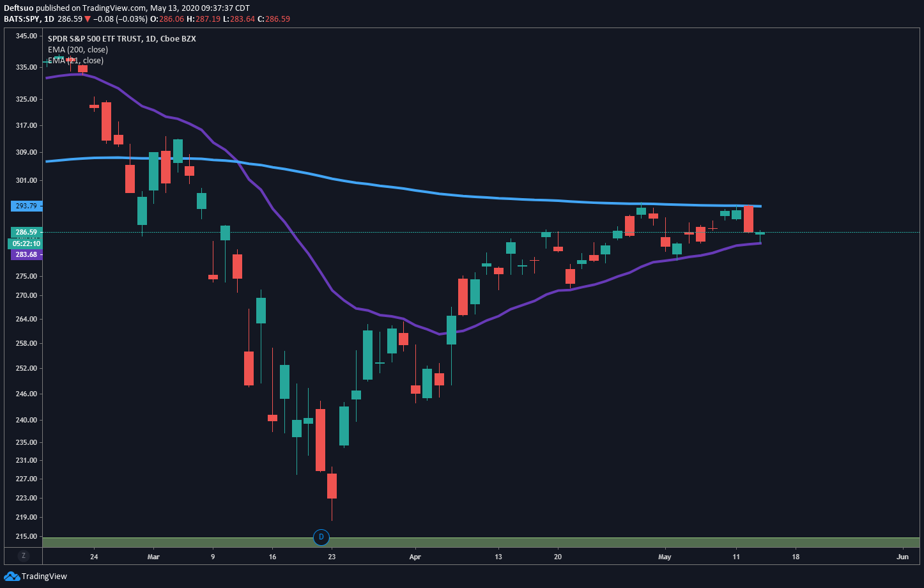Click the blue 293.79 EMA price label
924x588 pixels.
pyautogui.click(x=26, y=206)
